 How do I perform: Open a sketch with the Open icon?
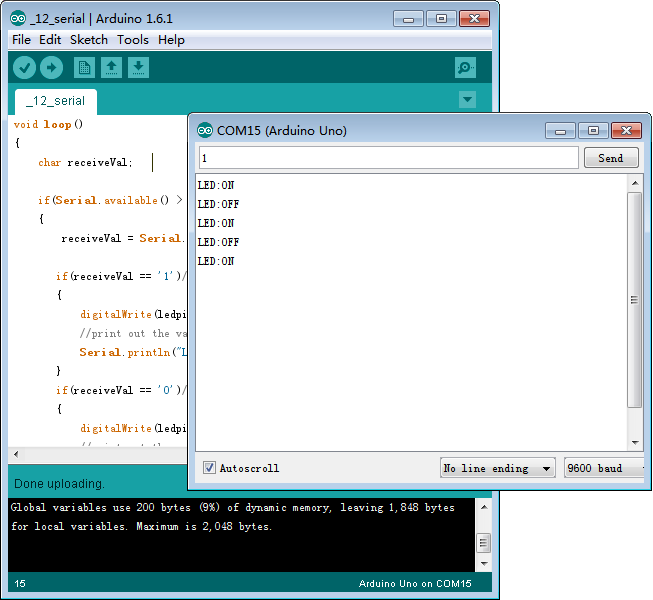(111, 67)
